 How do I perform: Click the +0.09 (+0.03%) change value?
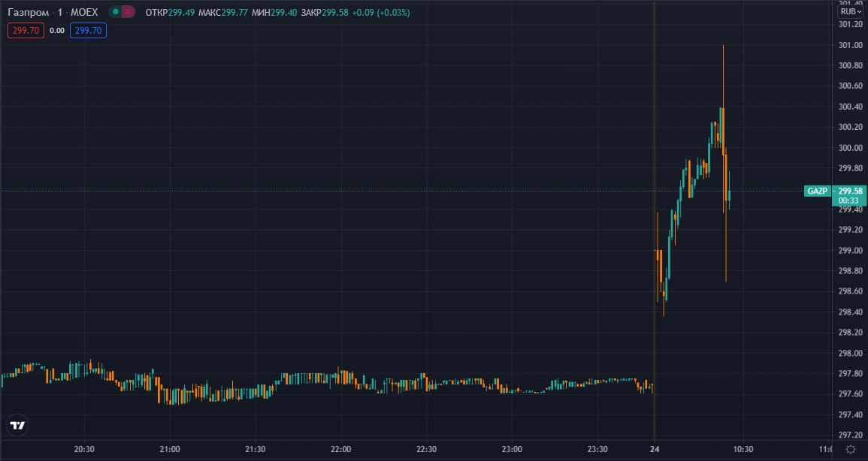[x=381, y=12]
